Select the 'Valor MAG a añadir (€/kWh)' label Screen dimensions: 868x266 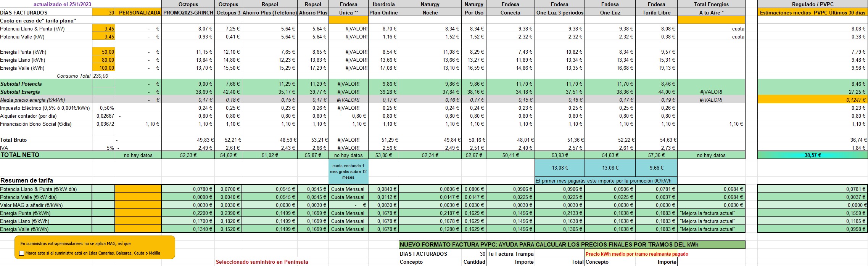tap(31, 205)
